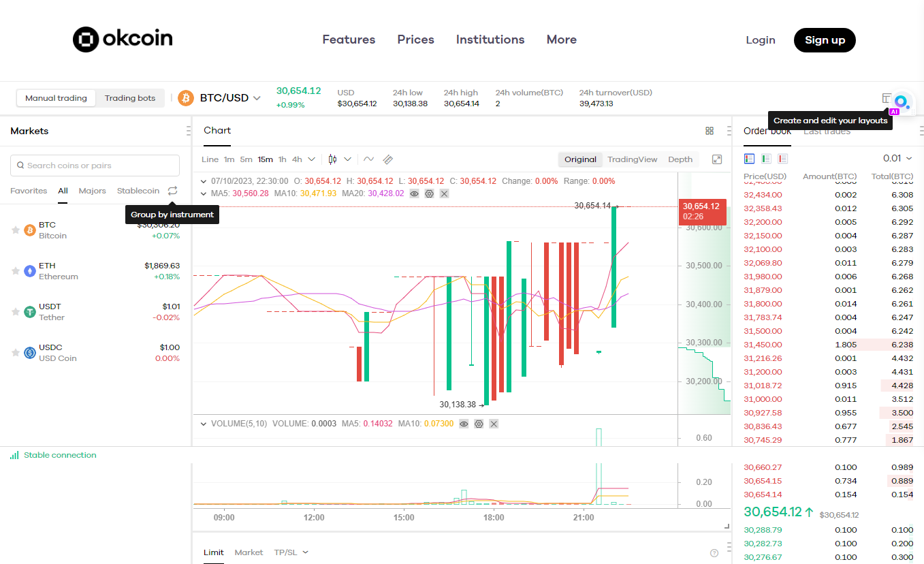Select Line chart type
Image resolution: width=924 pixels, height=564 pixels.
(x=210, y=159)
